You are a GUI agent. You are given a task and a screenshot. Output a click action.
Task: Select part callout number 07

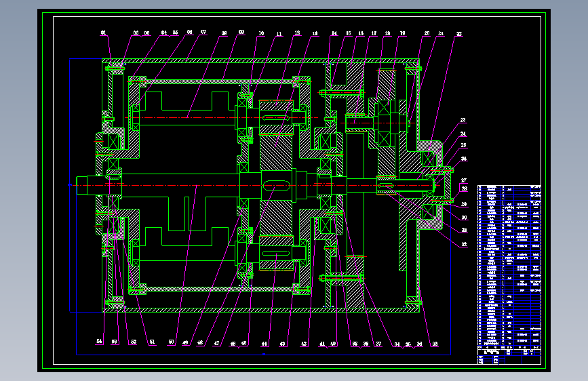[203, 33]
